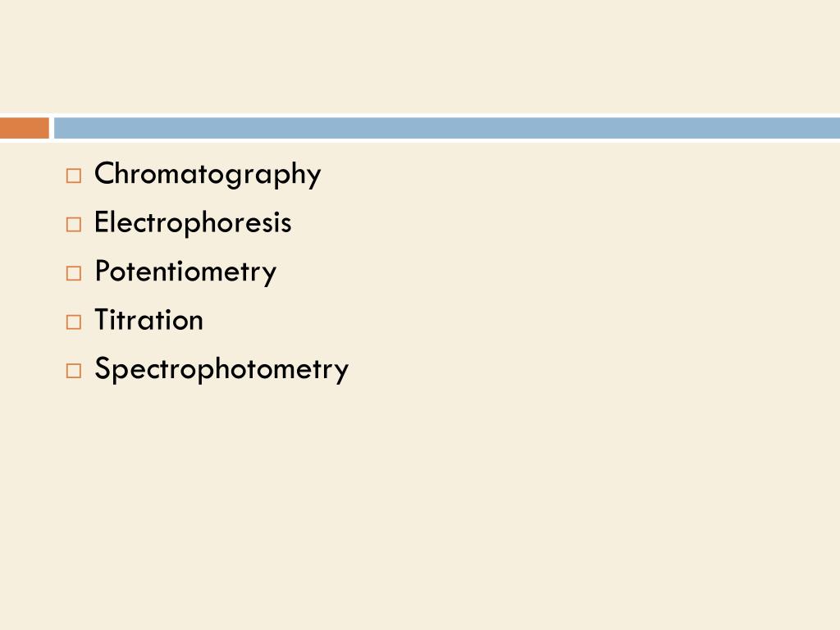Screen dimensions: 840x630
Task: Click the square bullet beside Electrophoresis
Action: pyautogui.click(x=73, y=225)
